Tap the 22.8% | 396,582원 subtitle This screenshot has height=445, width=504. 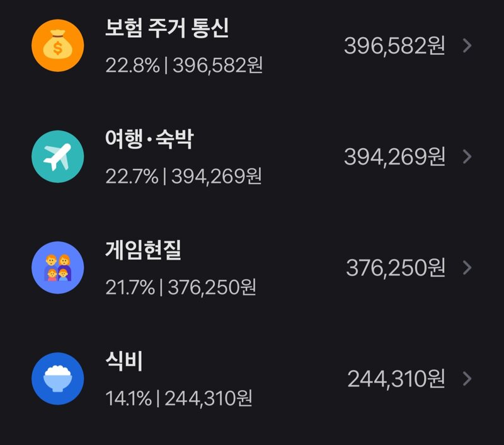[x=184, y=66]
